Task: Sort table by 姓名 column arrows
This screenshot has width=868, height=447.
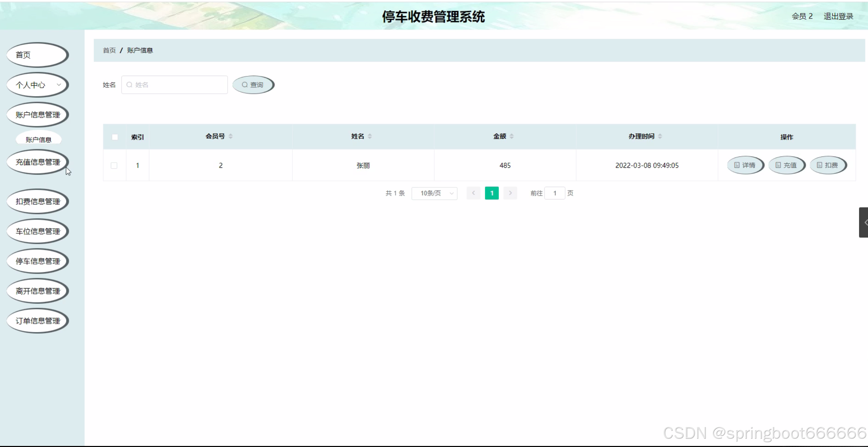Action: (x=369, y=137)
